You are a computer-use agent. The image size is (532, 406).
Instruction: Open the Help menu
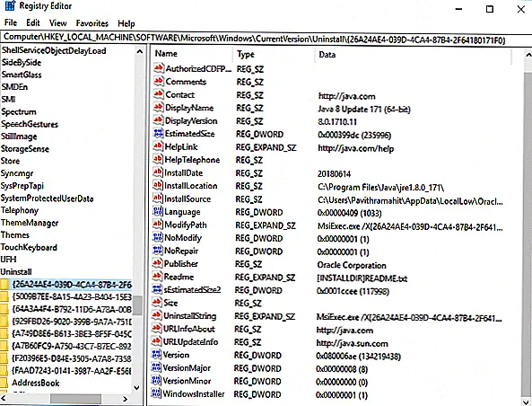point(126,23)
